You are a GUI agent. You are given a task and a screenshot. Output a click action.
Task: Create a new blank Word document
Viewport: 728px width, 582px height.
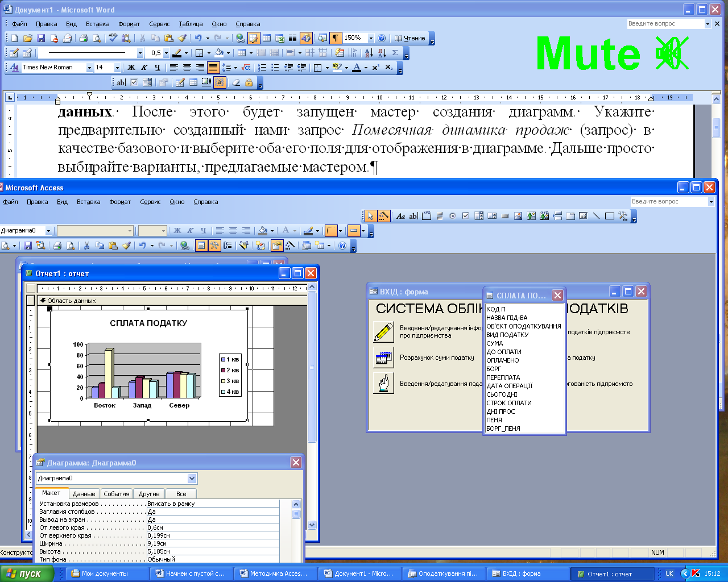(x=15, y=38)
